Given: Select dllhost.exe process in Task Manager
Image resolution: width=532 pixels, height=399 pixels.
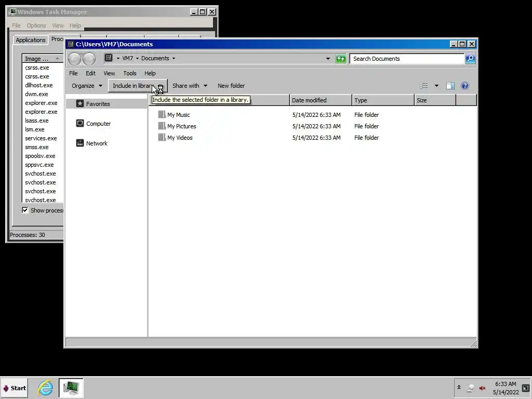Looking at the screenshot, I should [38, 85].
